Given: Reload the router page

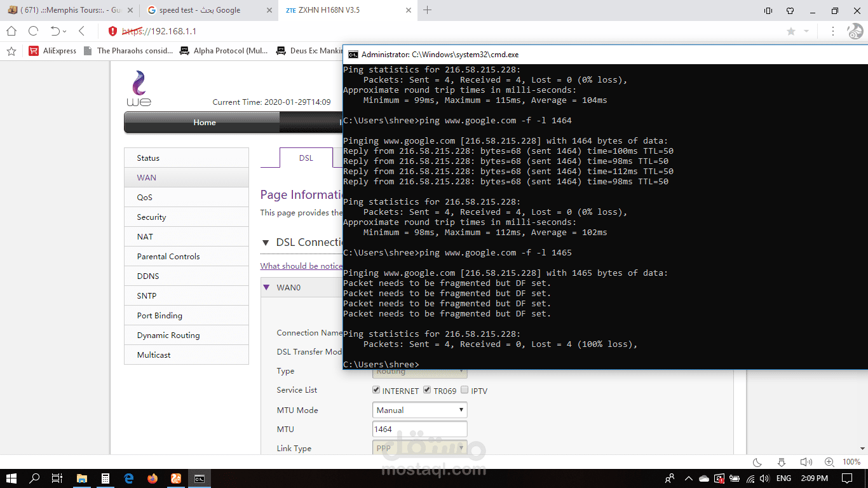Looking at the screenshot, I should (x=34, y=31).
